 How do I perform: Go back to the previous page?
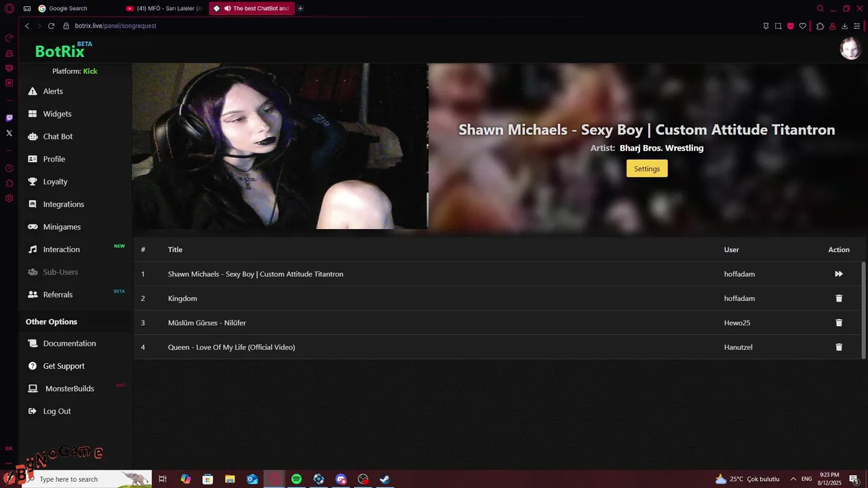[x=27, y=26]
